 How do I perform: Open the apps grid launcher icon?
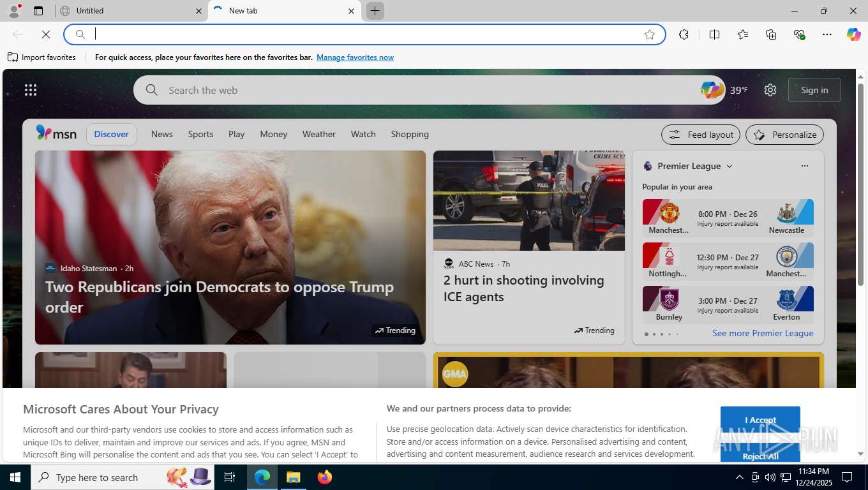click(31, 90)
